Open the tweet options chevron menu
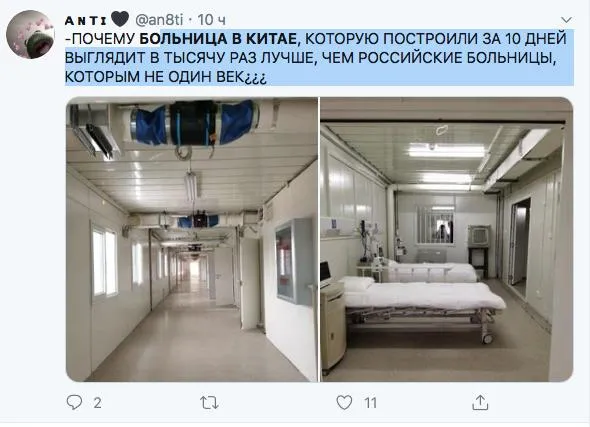This screenshot has height=427, width=590. click(x=566, y=19)
